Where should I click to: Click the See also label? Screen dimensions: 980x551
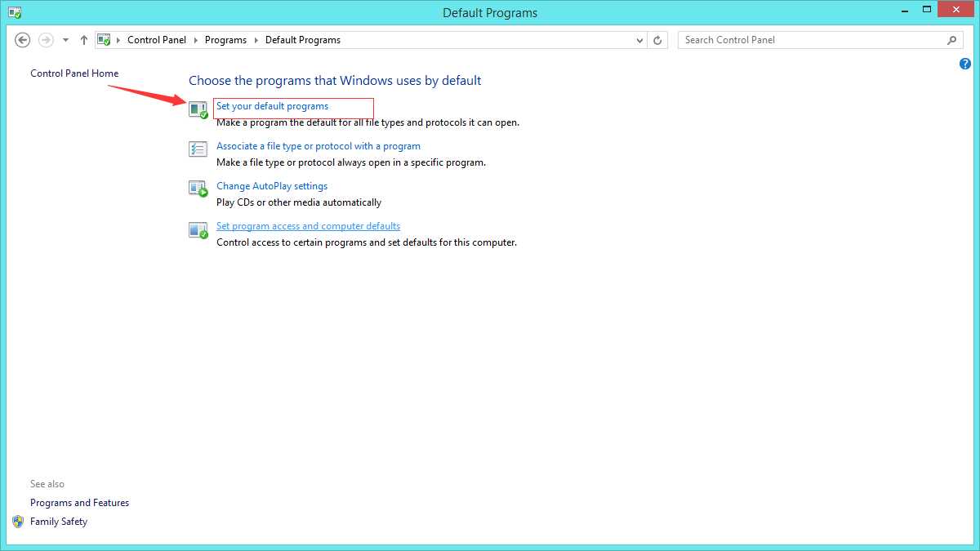[x=47, y=484]
